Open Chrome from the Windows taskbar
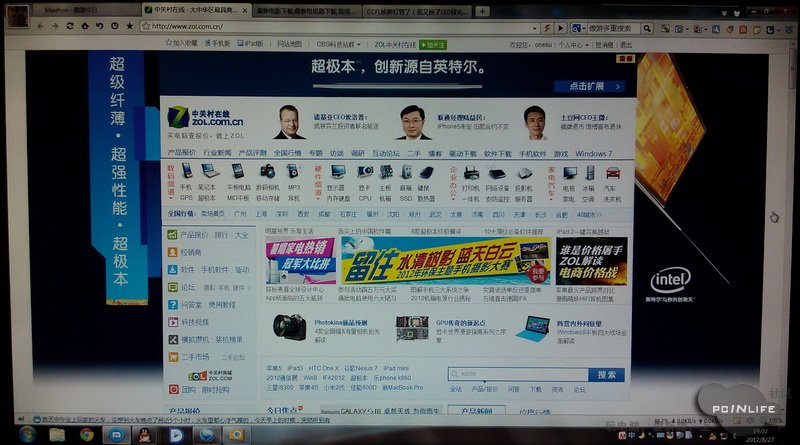Viewport: 800px width, 445px height. click(87, 434)
